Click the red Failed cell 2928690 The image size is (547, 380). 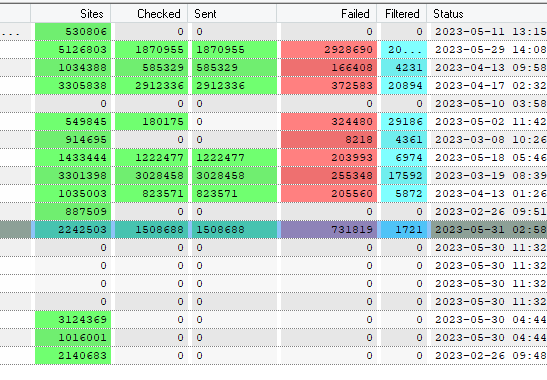(329, 50)
